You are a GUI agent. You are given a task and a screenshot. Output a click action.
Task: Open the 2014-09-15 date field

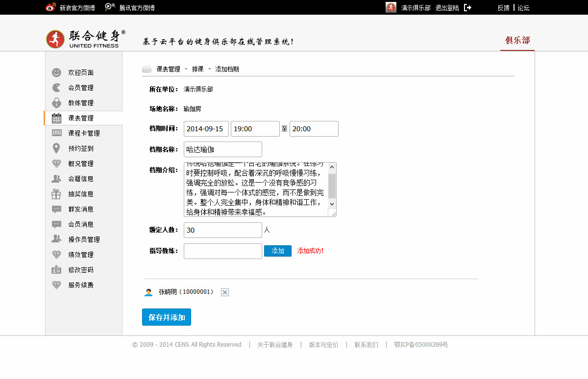(x=206, y=129)
